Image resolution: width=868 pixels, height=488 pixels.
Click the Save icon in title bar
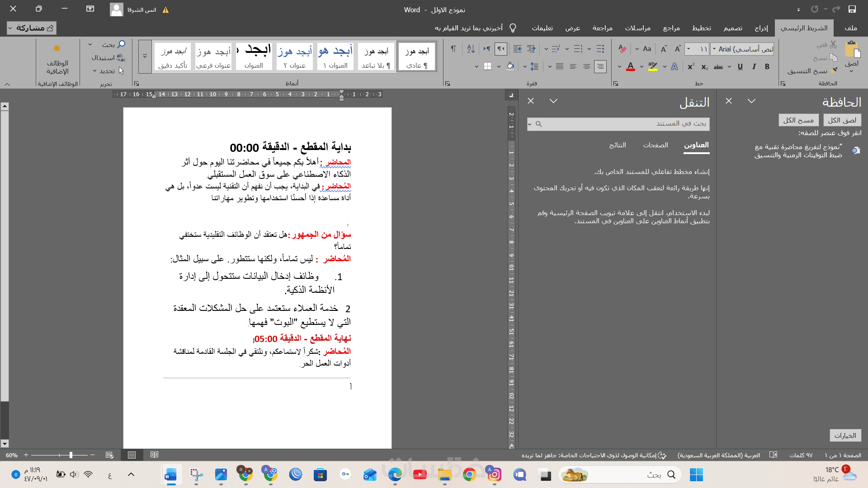[x=852, y=9]
